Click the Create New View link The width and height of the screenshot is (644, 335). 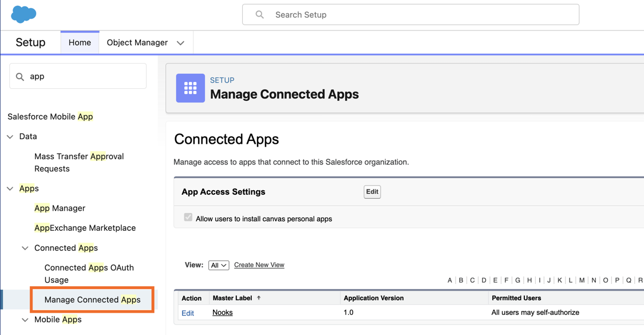point(259,265)
